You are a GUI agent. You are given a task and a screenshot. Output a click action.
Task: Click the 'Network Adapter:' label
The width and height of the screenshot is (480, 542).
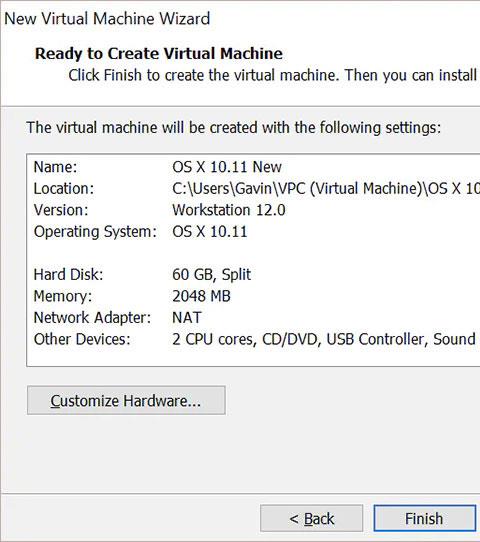pyautogui.click(x=92, y=318)
